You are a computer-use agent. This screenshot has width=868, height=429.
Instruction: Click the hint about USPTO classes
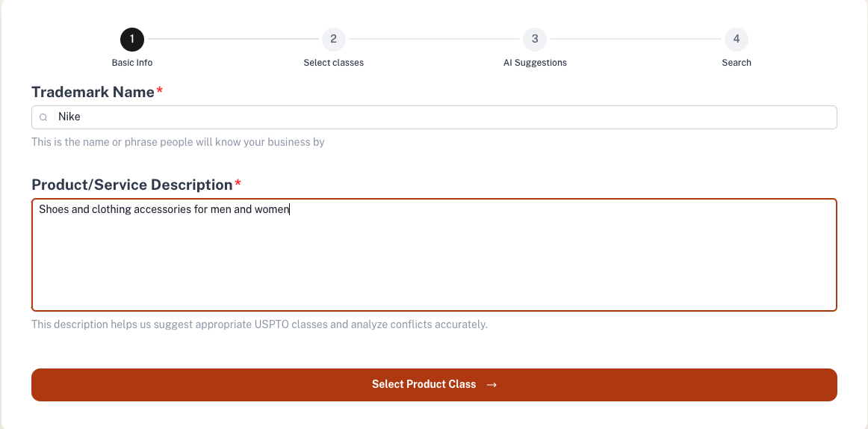(260, 324)
